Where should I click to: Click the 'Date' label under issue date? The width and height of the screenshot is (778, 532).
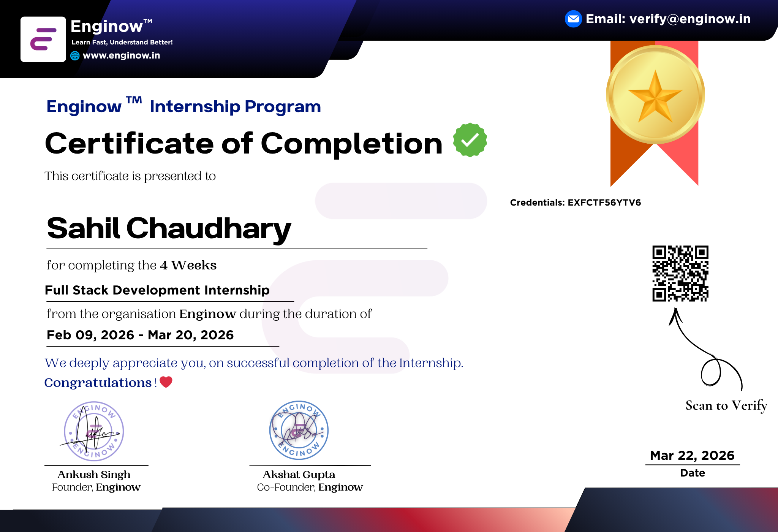coord(693,473)
